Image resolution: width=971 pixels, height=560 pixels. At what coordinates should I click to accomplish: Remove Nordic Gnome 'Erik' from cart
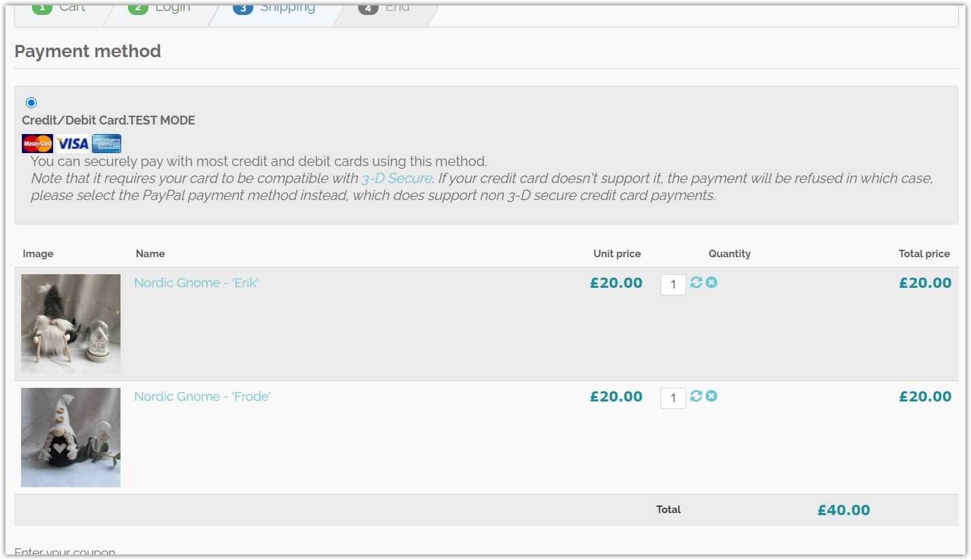pyautogui.click(x=712, y=282)
